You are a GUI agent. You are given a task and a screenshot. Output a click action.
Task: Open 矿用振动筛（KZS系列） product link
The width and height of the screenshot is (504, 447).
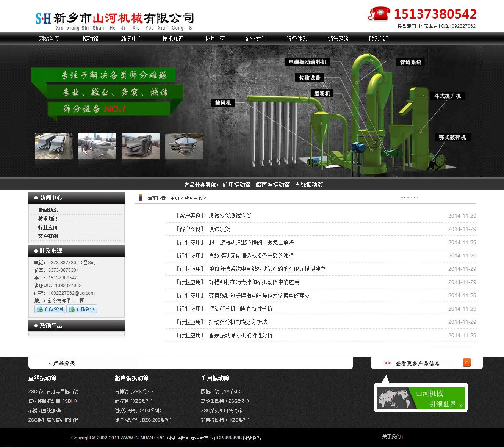pos(226,420)
